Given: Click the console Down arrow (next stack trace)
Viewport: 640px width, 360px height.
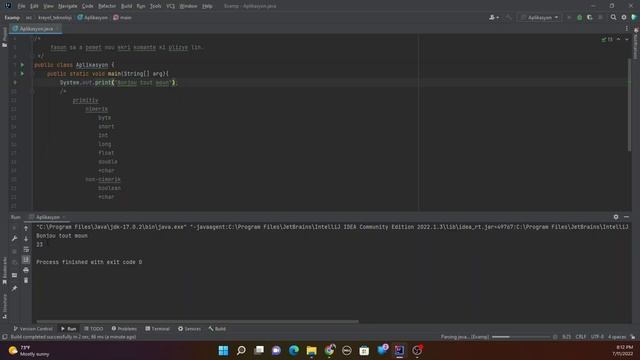Looking at the screenshot, I should click(x=26, y=239).
